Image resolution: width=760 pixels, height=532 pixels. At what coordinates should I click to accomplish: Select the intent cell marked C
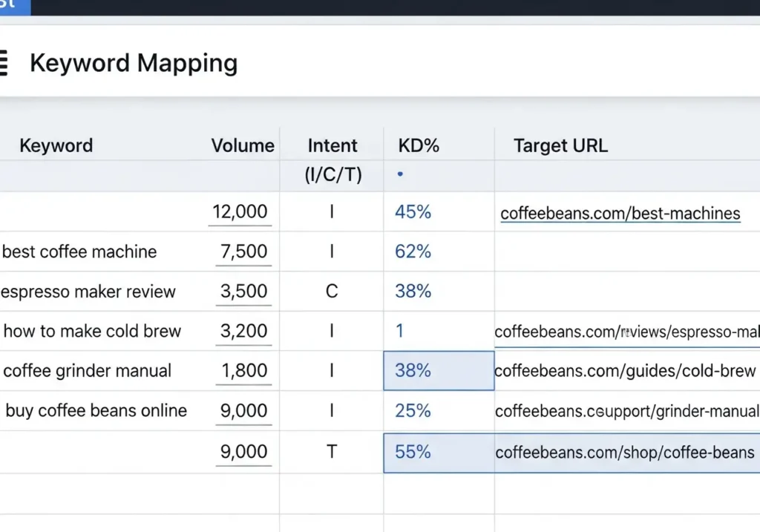point(332,292)
